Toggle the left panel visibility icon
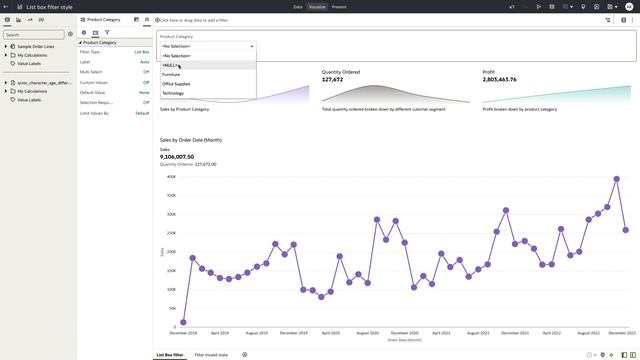The image size is (640, 360). click(624, 355)
